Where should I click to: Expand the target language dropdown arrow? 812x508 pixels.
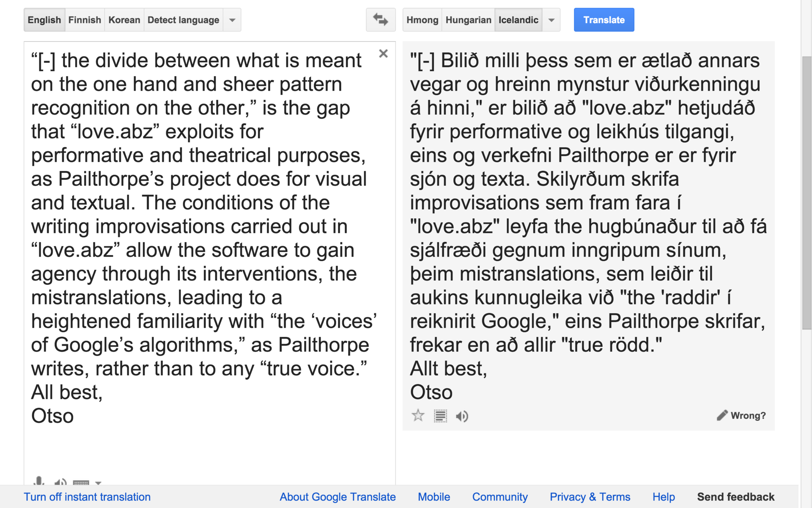coord(551,20)
